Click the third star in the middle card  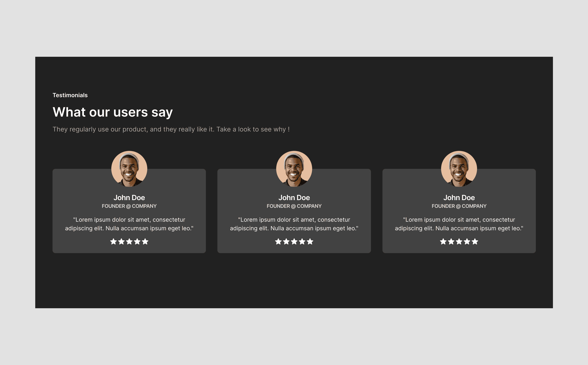294,241
